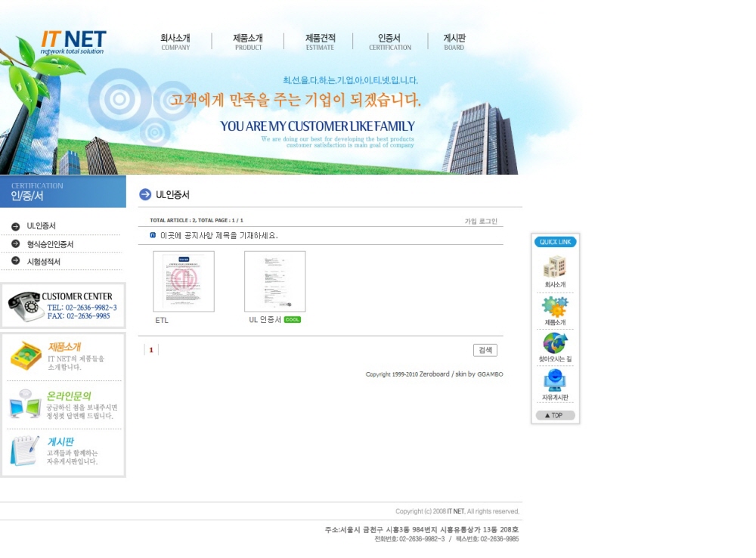The height and width of the screenshot is (558, 756).
Task: Open the UL 인증서 document thumbnail
Action: click(x=275, y=281)
